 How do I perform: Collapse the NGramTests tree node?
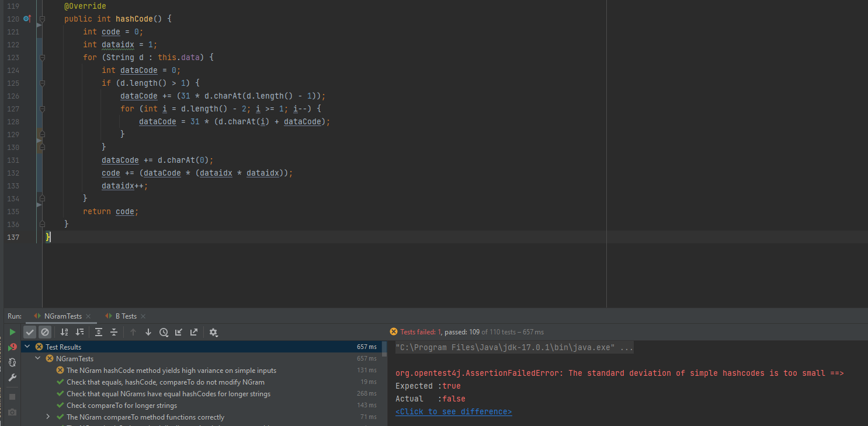pos(38,359)
